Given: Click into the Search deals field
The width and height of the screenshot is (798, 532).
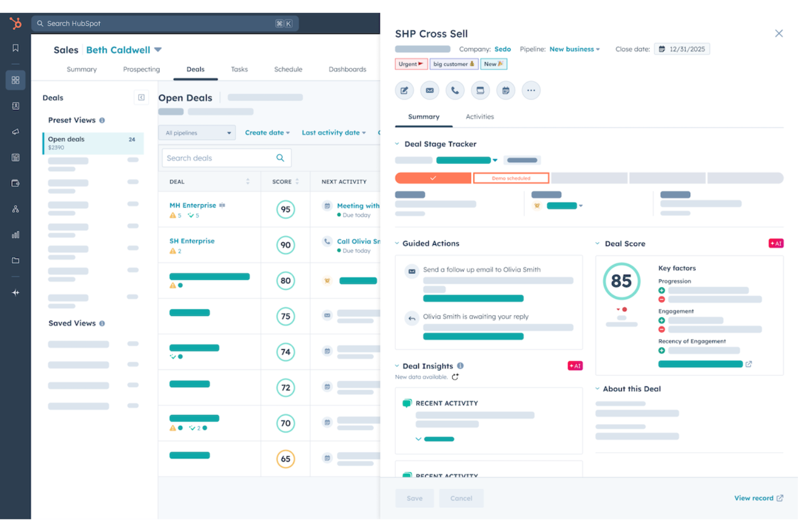Looking at the screenshot, I should [x=221, y=157].
